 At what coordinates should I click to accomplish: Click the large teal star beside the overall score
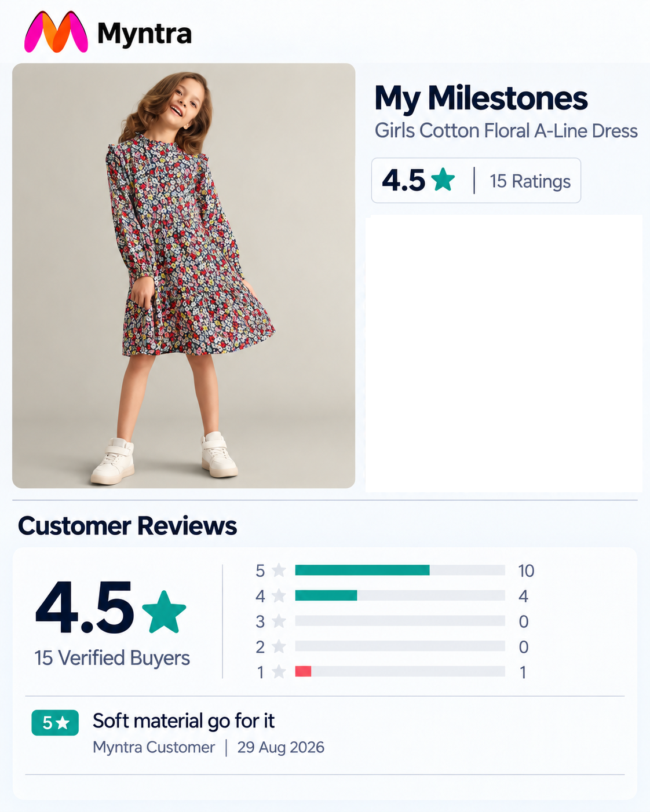click(164, 612)
